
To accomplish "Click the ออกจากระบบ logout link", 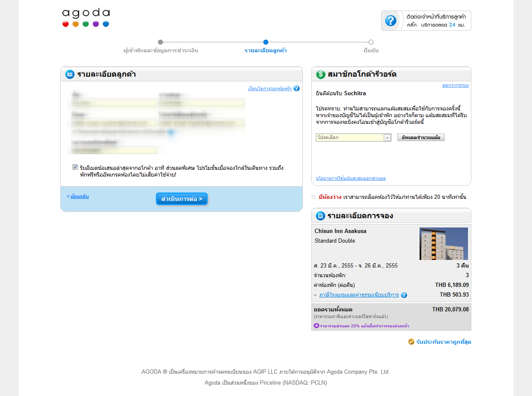I will click(x=455, y=85).
